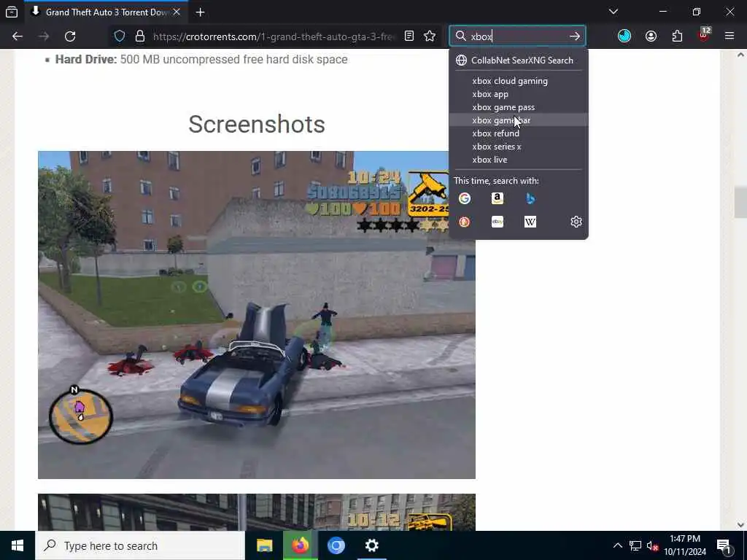The width and height of the screenshot is (747, 560).
Task: Select suggestion xbox game bar
Action: [x=519, y=120]
